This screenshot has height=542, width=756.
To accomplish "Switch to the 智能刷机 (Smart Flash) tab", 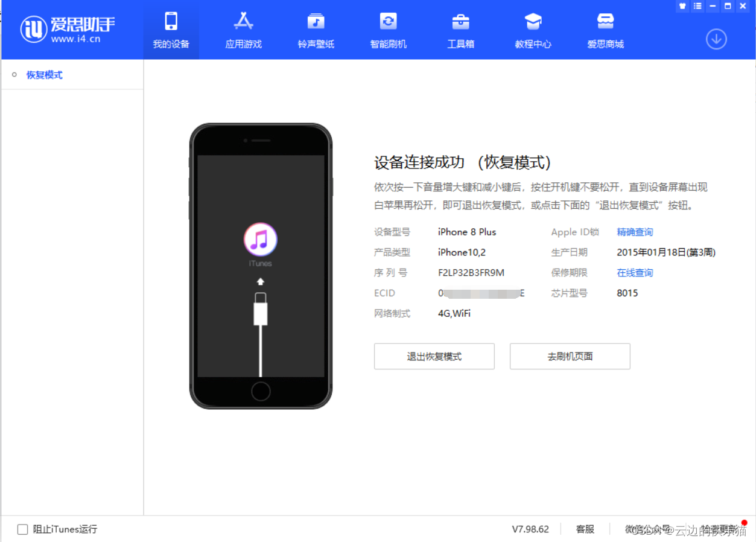I will [389, 30].
